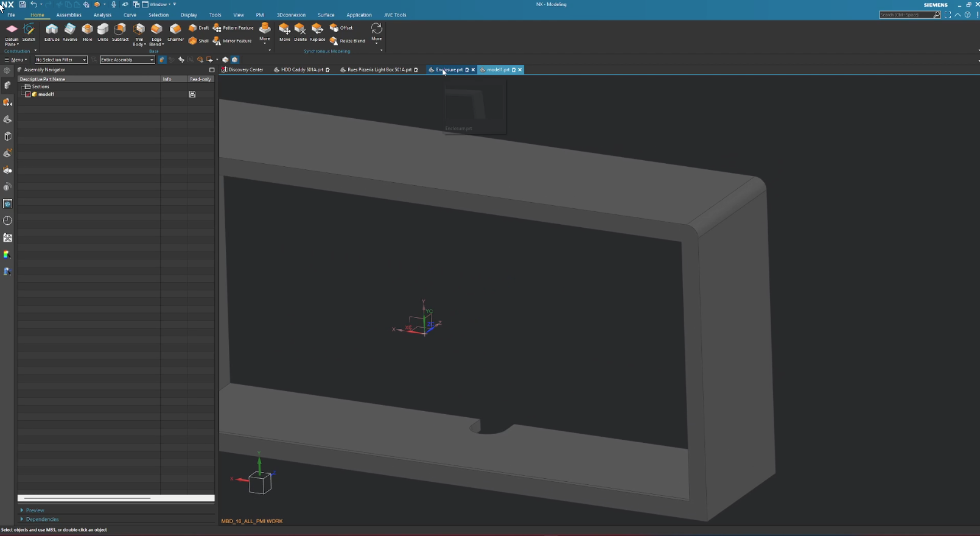The image size is (980, 536).
Task: Click the resource bar settings gear
Action: point(7,71)
